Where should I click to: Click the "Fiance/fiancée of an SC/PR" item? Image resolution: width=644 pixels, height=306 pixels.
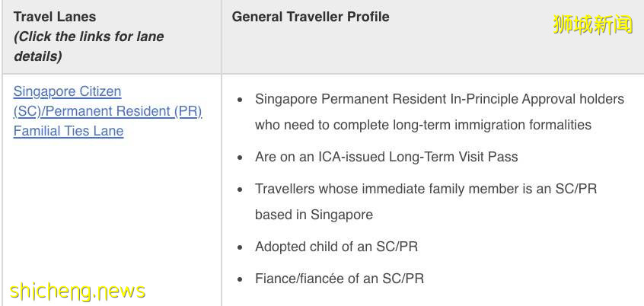pyautogui.click(x=340, y=279)
